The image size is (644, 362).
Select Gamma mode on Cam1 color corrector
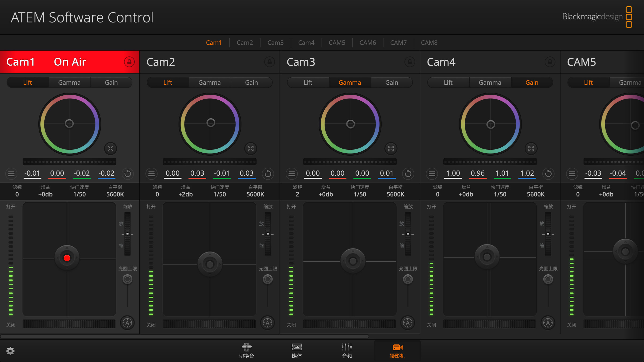(x=69, y=82)
